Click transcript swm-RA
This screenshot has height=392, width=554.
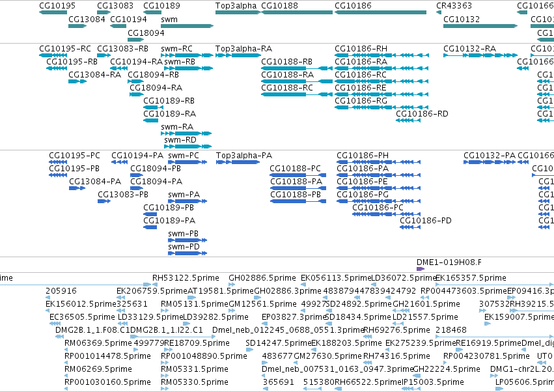pos(186,133)
